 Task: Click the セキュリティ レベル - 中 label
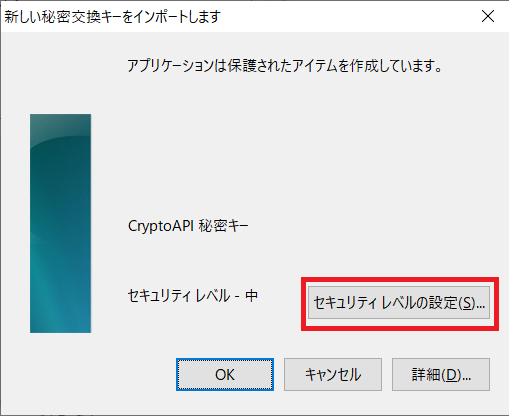(x=193, y=296)
